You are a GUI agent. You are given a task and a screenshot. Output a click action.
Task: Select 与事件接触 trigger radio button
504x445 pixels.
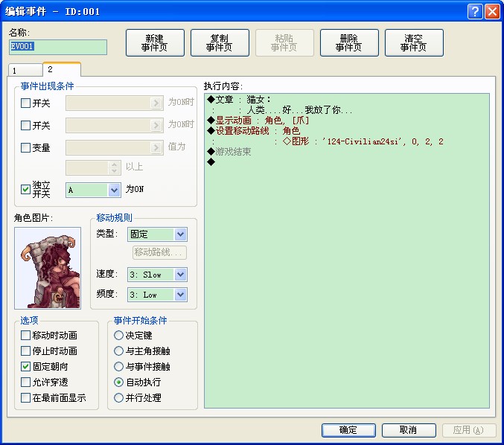118,366
